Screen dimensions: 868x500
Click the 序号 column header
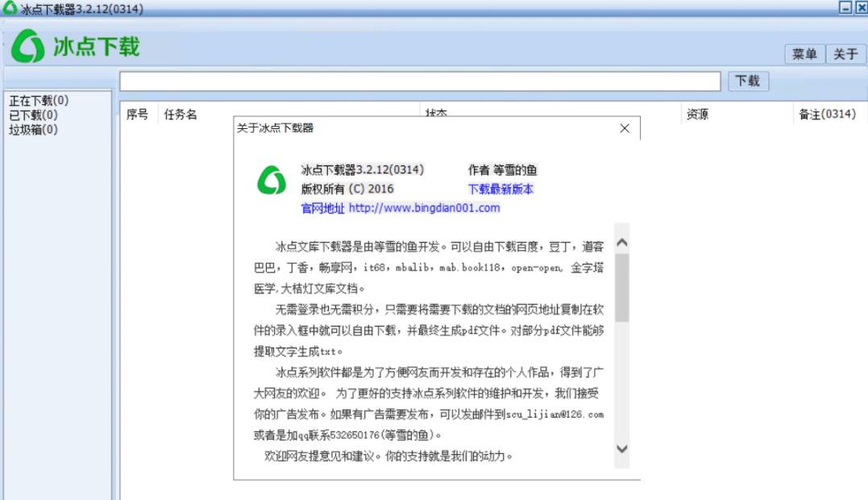(x=137, y=115)
